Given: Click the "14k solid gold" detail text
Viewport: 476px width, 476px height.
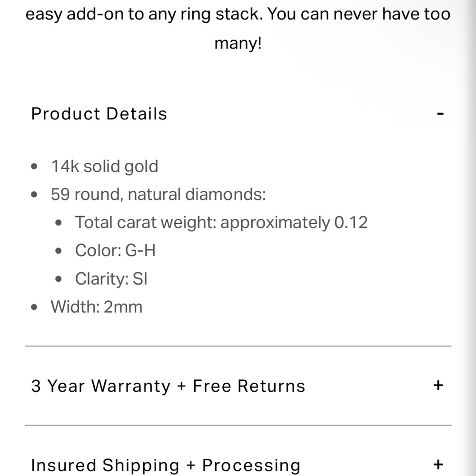Looking at the screenshot, I should coord(105,167).
